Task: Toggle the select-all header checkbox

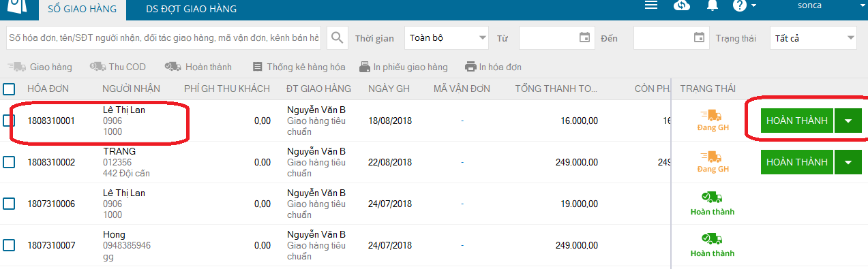Action: click(9, 89)
